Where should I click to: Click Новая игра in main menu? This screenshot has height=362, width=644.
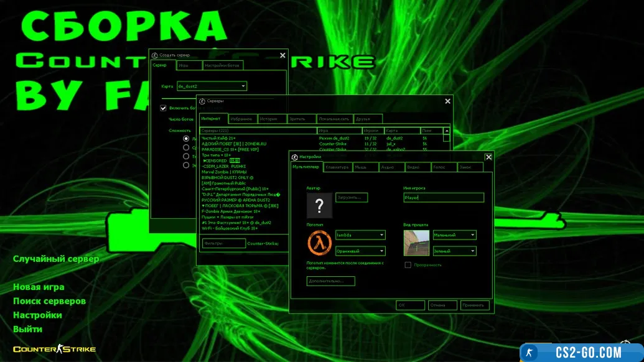(x=39, y=287)
